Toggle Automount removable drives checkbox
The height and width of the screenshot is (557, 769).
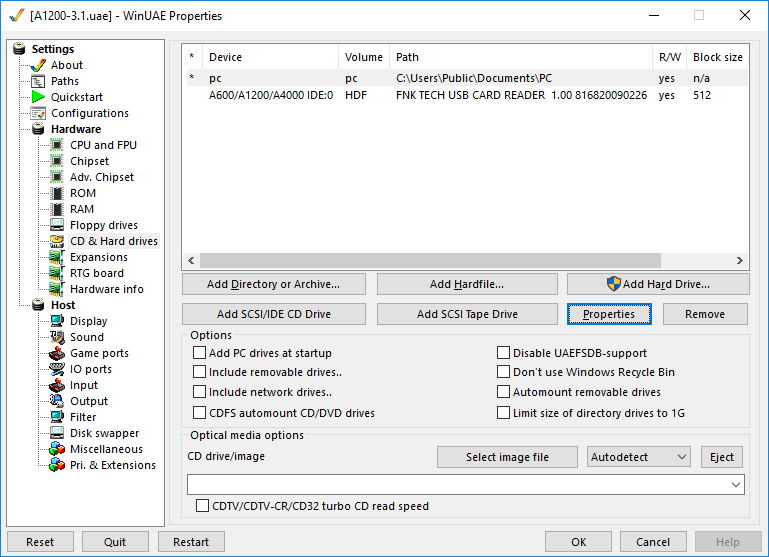click(504, 392)
